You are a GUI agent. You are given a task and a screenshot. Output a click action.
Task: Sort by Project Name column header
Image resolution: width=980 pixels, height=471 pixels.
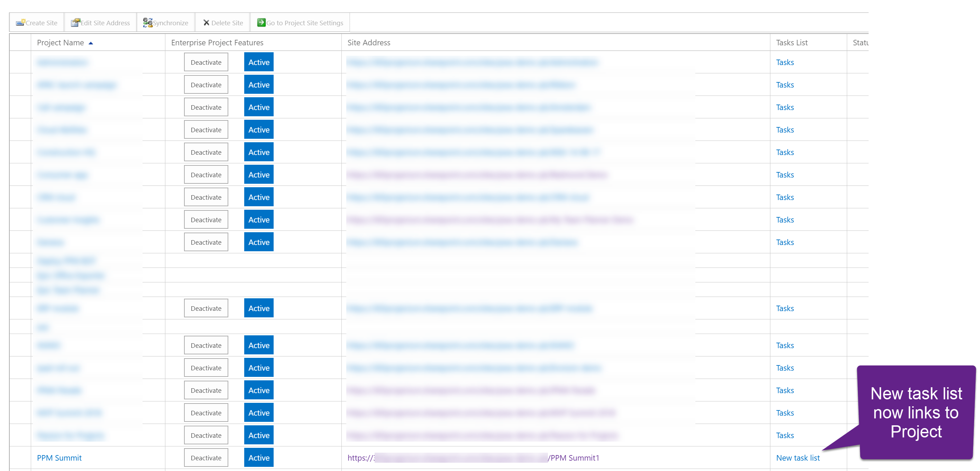(61, 43)
